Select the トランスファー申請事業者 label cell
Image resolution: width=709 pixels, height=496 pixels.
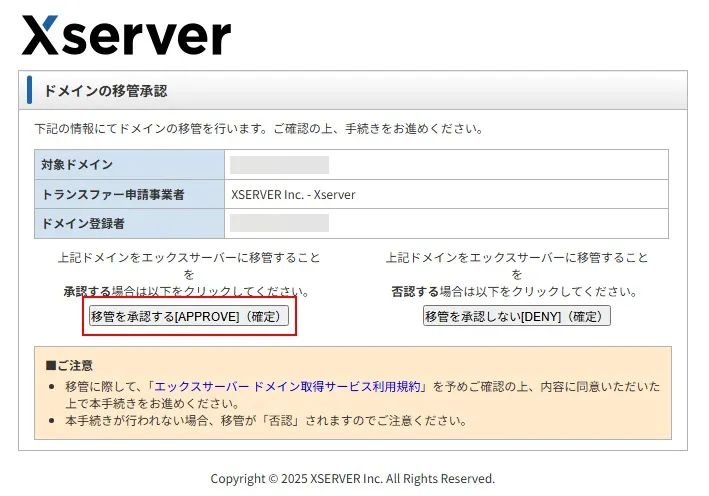pos(113,194)
